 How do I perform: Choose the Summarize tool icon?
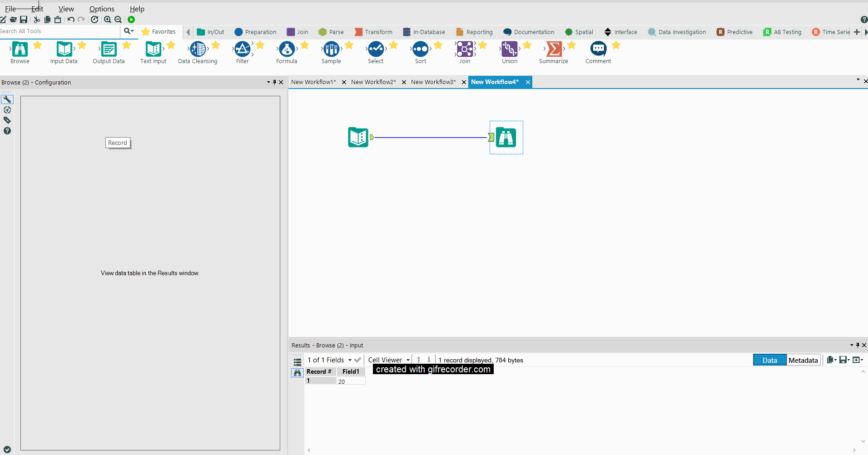coord(554,49)
